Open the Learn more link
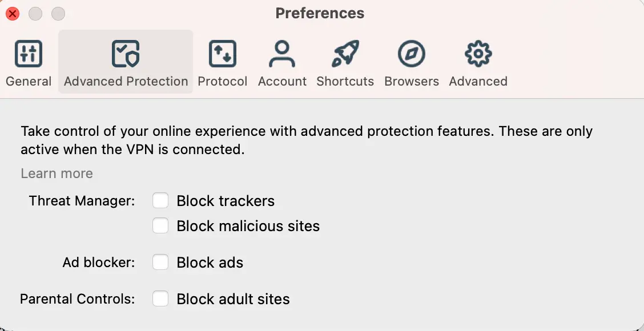Screen dimensions: 644x331 click(x=57, y=173)
